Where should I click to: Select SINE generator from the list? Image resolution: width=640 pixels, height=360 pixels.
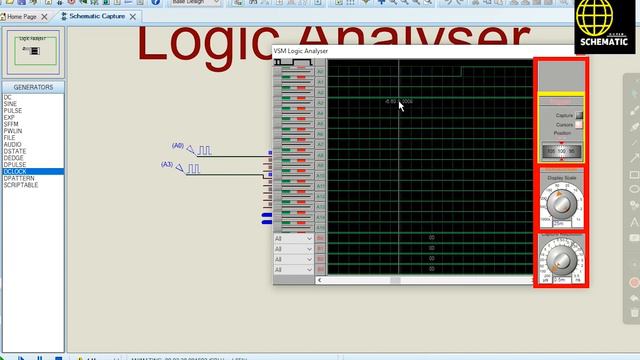[10, 104]
